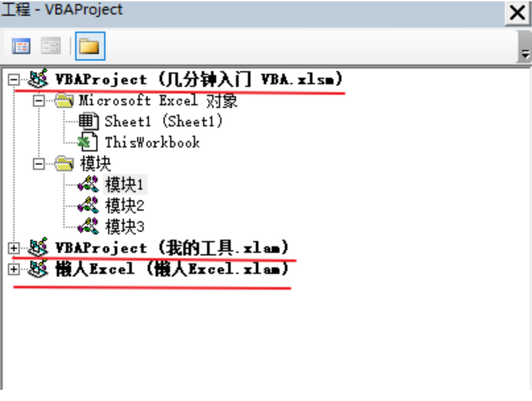
Task: Click the 模块3 module icon
Action: 88,227
